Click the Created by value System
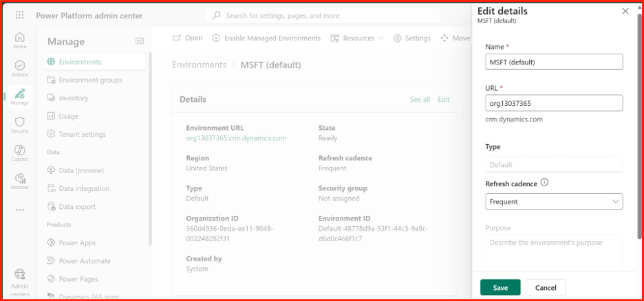 pyautogui.click(x=197, y=269)
